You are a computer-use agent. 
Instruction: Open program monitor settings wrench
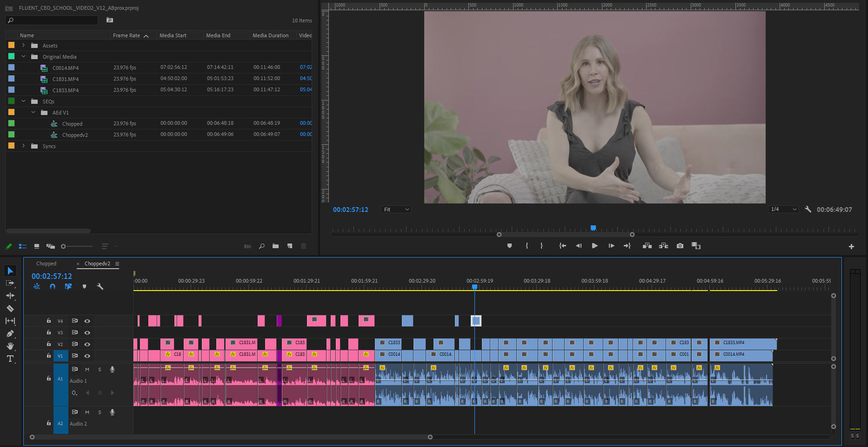[x=808, y=210]
